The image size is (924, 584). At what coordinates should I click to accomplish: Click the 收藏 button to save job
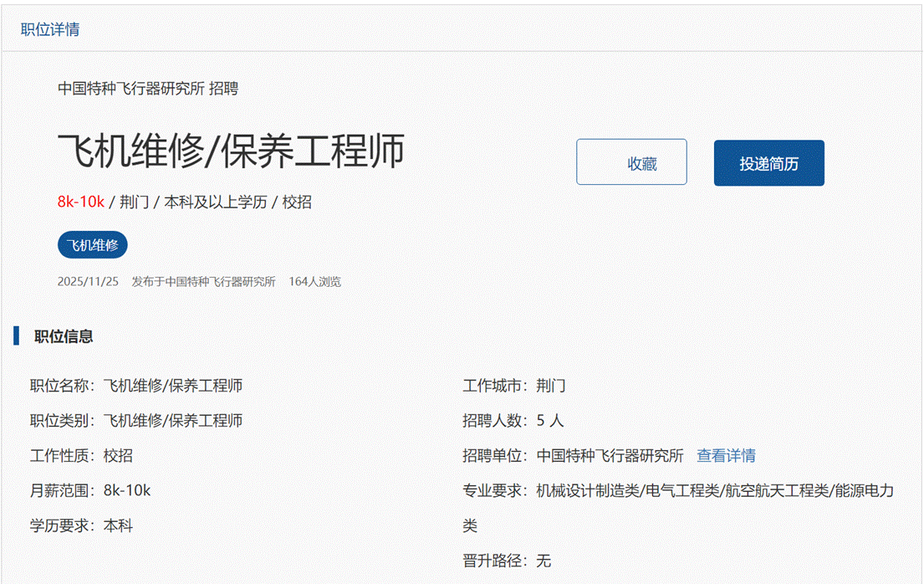pyautogui.click(x=631, y=162)
